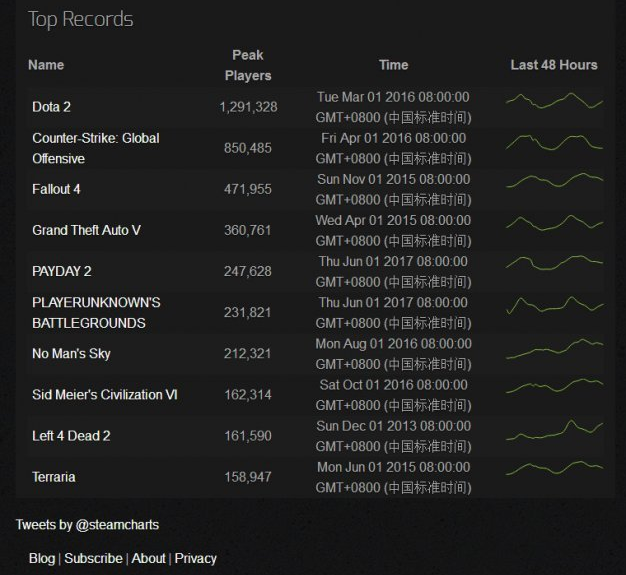Select peak value 471,955
The width and height of the screenshot is (626, 575).
(x=248, y=189)
